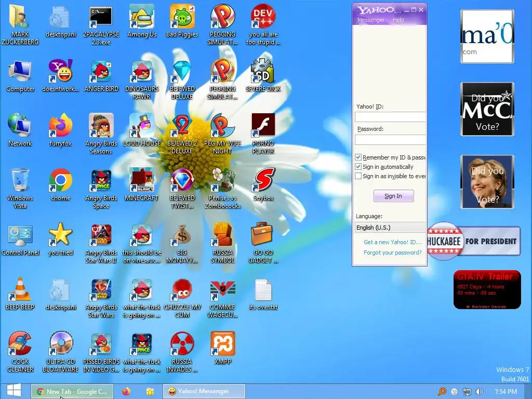
Task: Click the ma'o .com gadget tile
Action: tap(487, 36)
